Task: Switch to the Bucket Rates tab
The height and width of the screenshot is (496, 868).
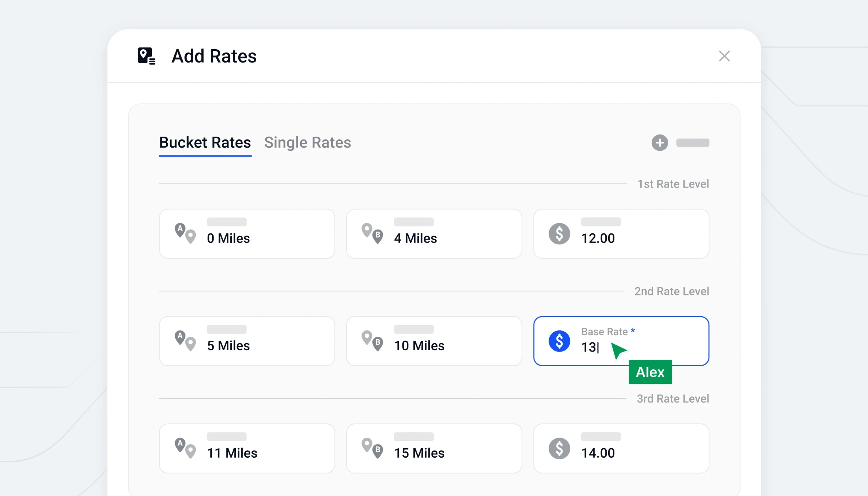Action: click(205, 142)
